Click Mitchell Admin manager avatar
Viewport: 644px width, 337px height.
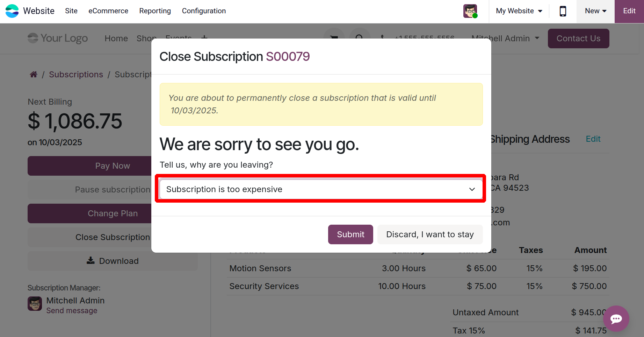pos(35,304)
